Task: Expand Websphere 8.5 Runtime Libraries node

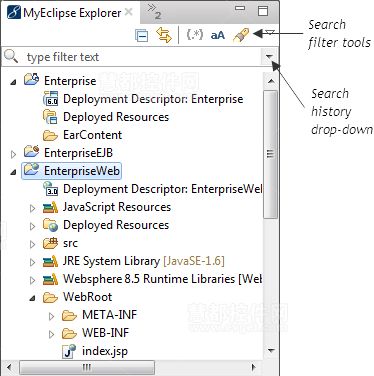Action: coord(32,280)
